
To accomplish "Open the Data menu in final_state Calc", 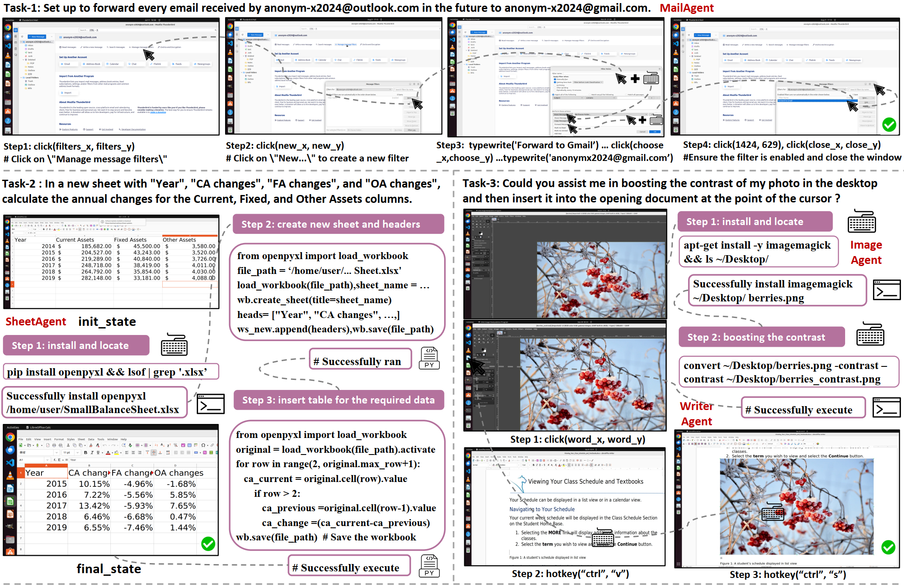I will pos(91,439).
